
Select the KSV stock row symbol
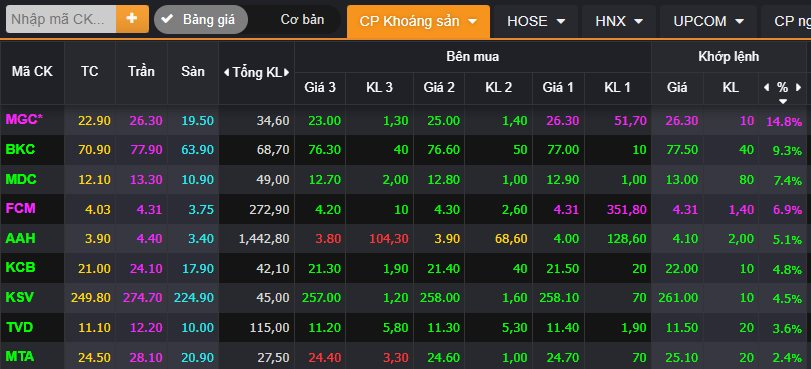point(20,298)
